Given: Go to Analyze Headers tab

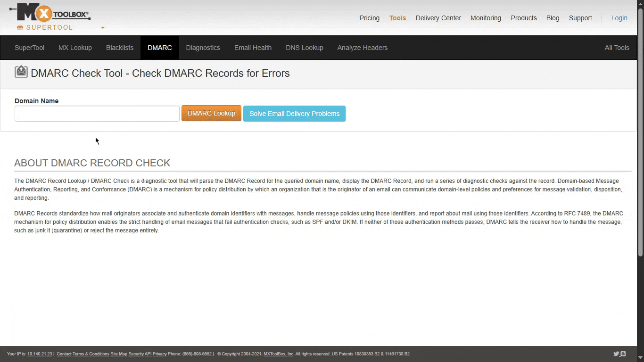Looking at the screenshot, I should coord(362,48).
